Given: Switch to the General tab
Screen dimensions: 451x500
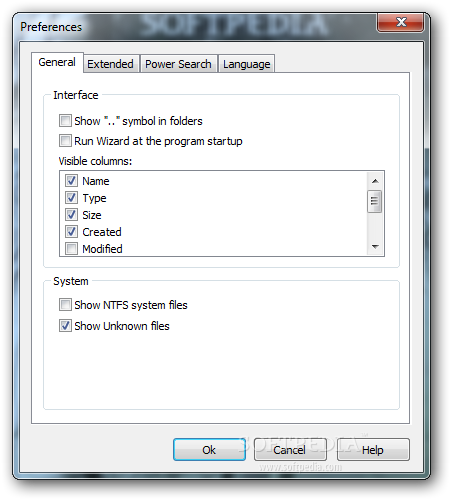Looking at the screenshot, I should click(57, 62).
